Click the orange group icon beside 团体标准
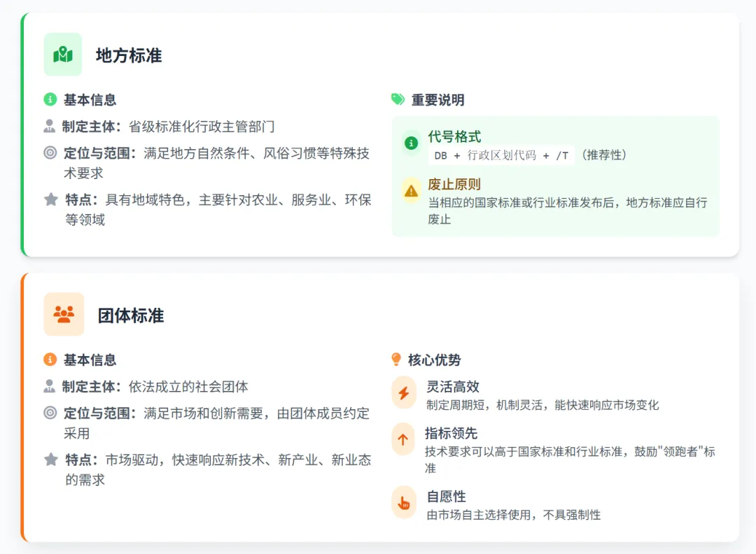Viewport: 756px width, 554px height. 64,315
